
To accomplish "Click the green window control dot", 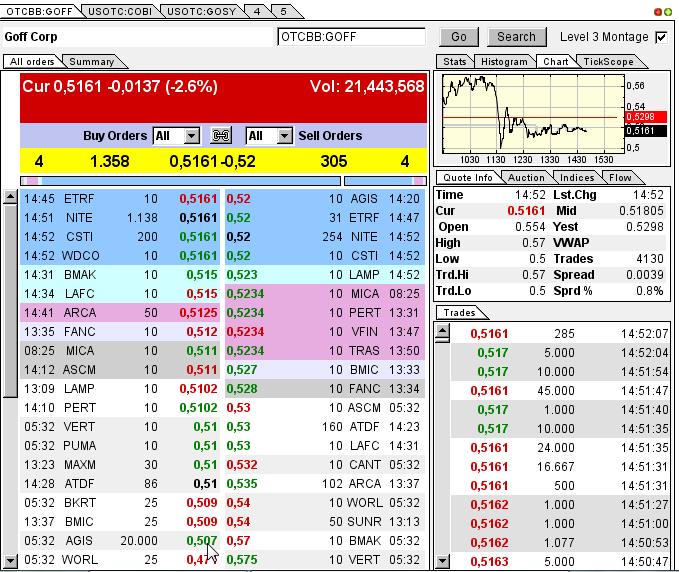I will (668, 12).
